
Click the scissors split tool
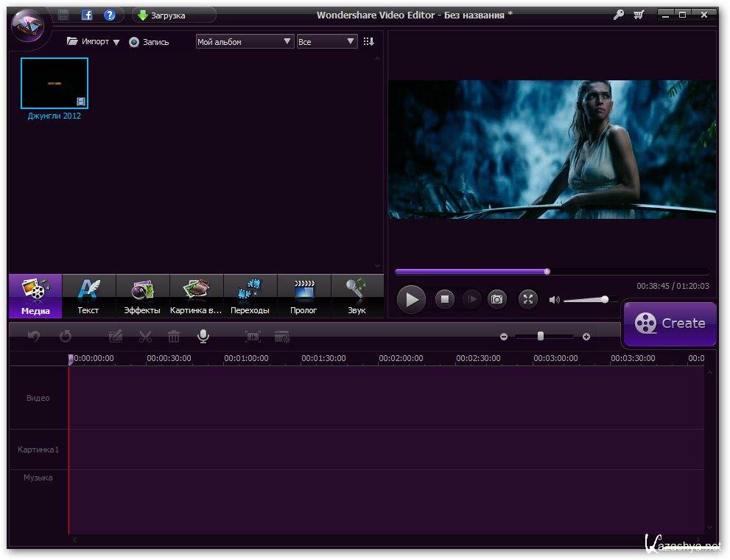point(145,337)
